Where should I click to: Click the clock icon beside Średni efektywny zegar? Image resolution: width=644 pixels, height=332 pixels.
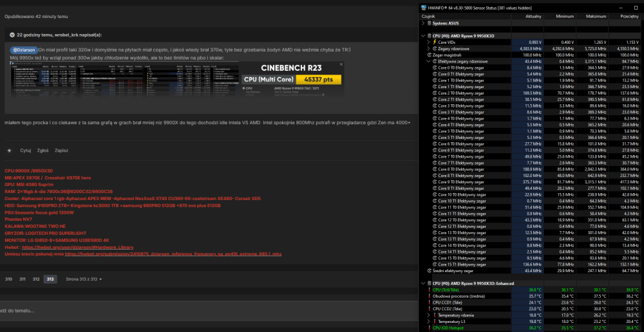430,271
